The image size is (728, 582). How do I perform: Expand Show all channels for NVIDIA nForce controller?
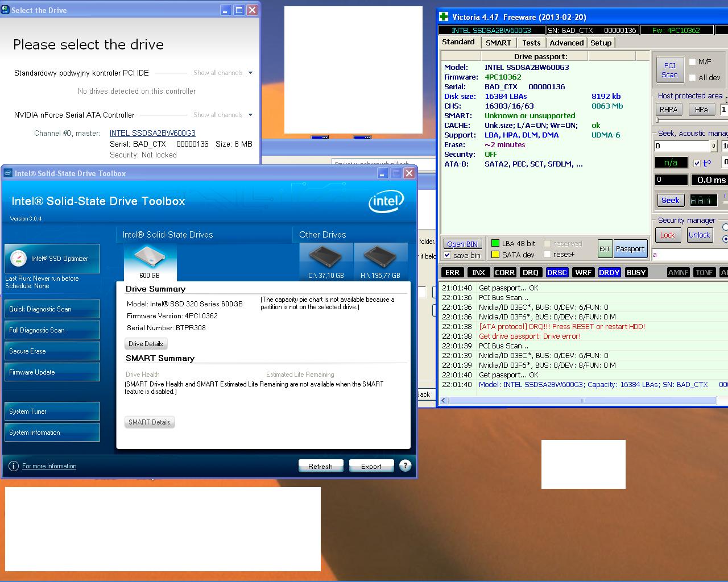pyautogui.click(x=223, y=115)
